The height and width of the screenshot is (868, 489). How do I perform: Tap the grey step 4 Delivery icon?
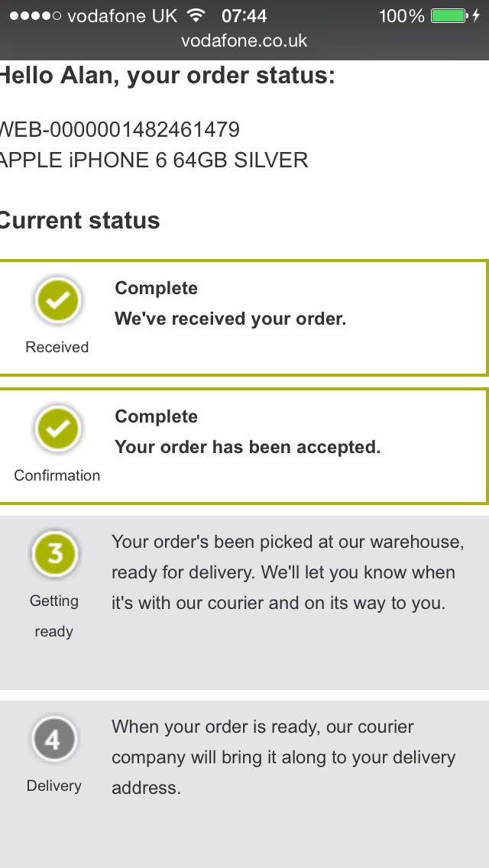coord(54,740)
